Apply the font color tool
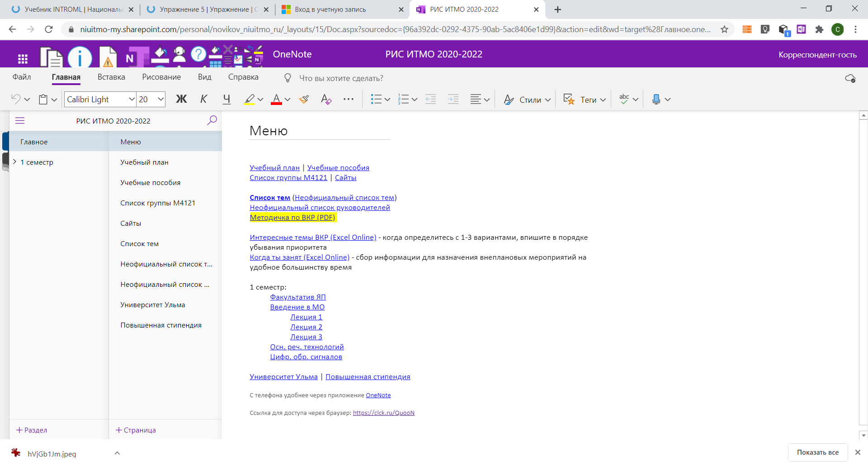The image size is (868, 466). (x=277, y=99)
